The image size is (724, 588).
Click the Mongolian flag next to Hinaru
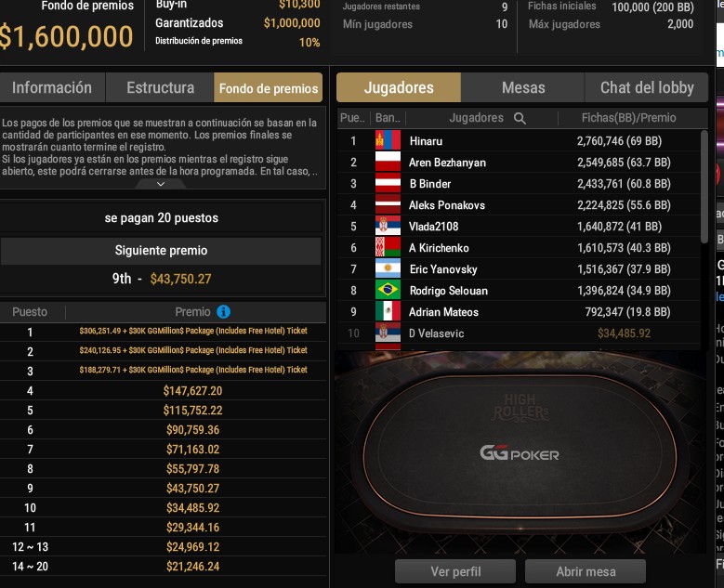click(x=388, y=140)
